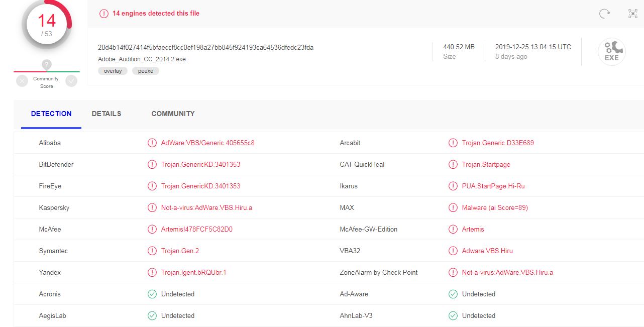Click the Malware (ai Score=89) result
644x327 pixels.
point(495,207)
